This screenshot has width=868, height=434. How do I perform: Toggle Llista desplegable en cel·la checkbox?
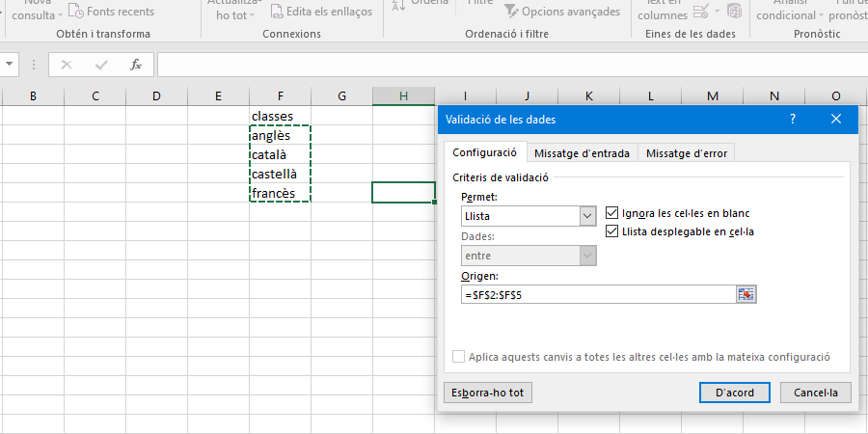[x=611, y=231]
